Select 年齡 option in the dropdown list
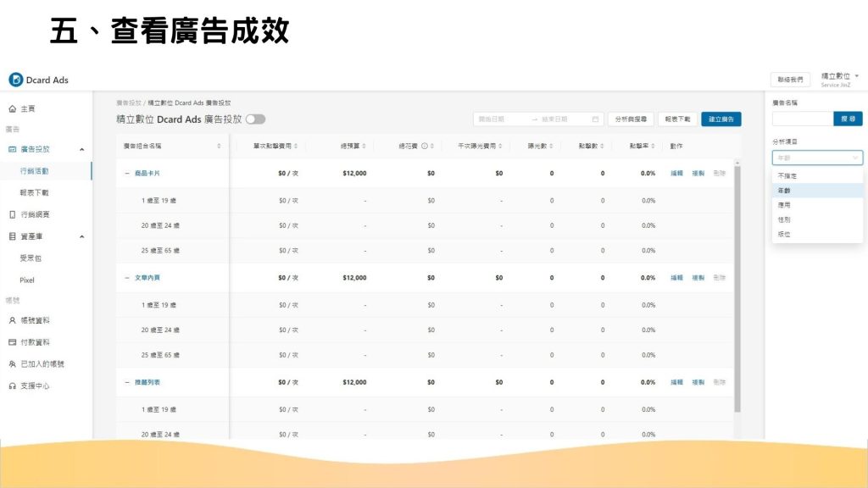The image size is (868, 488). click(x=817, y=191)
